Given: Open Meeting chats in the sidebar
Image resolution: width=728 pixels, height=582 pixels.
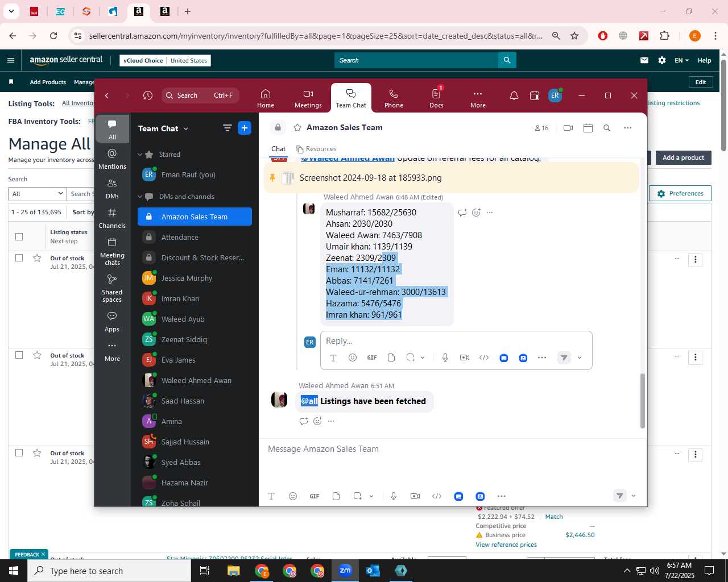Looking at the screenshot, I should tap(112, 251).
